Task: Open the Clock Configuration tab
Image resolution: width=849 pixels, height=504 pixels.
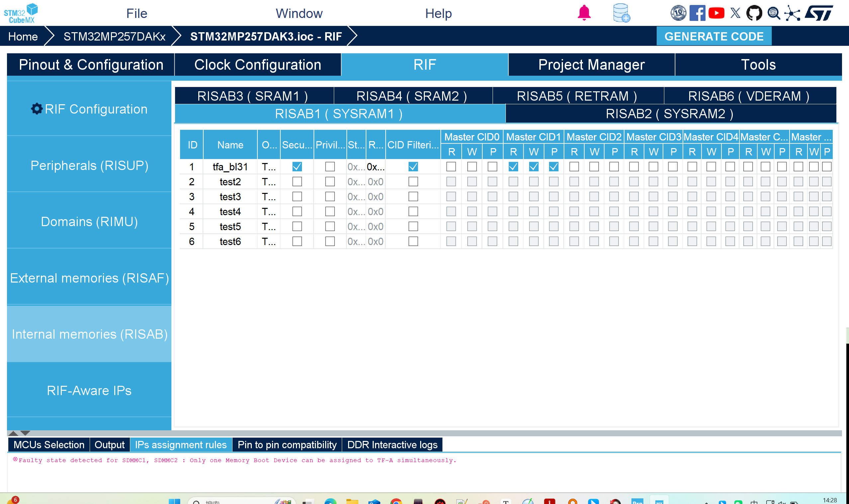Action: tap(257, 64)
